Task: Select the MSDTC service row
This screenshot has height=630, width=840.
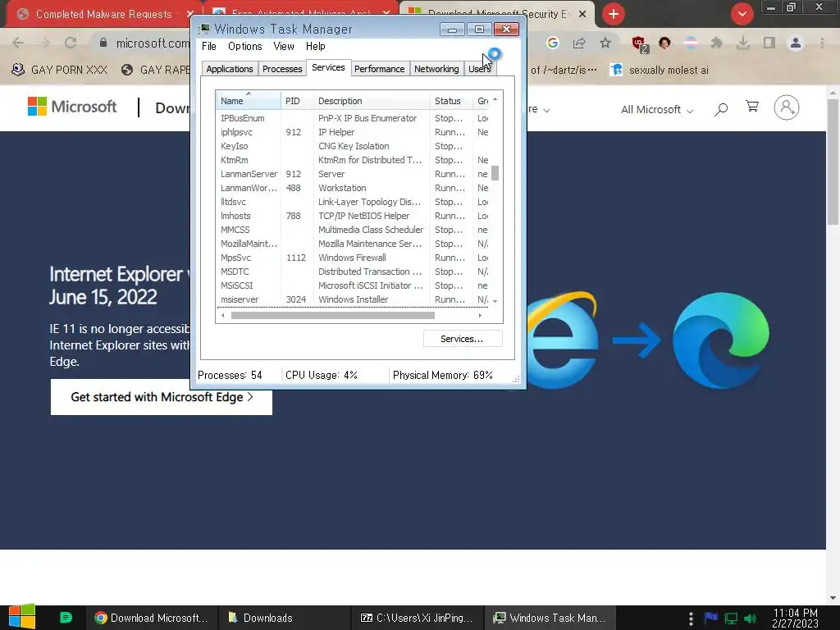Action: pyautogui.click(x=353, y=272)
